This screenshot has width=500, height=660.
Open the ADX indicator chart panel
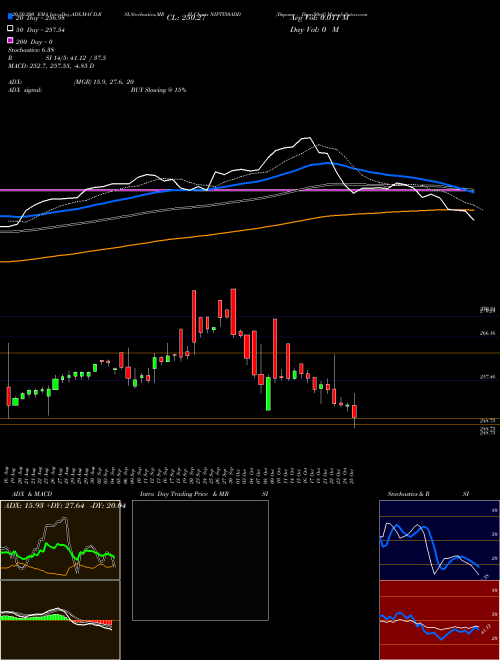60,540
